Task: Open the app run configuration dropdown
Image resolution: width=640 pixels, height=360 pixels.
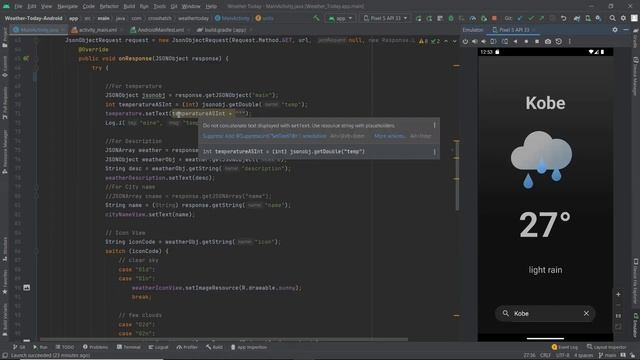Action: [x=340, y=18]
